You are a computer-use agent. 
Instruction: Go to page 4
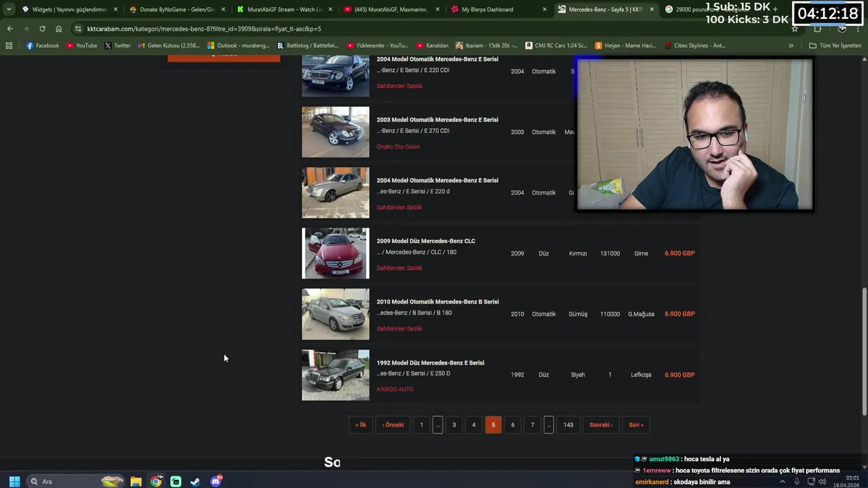tap(473, 425)
